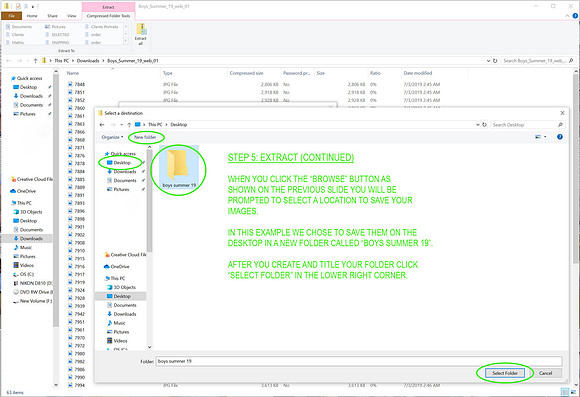580x397 pixels.
Task: Open Videos in the dialog tree
Action: point(117,341)
